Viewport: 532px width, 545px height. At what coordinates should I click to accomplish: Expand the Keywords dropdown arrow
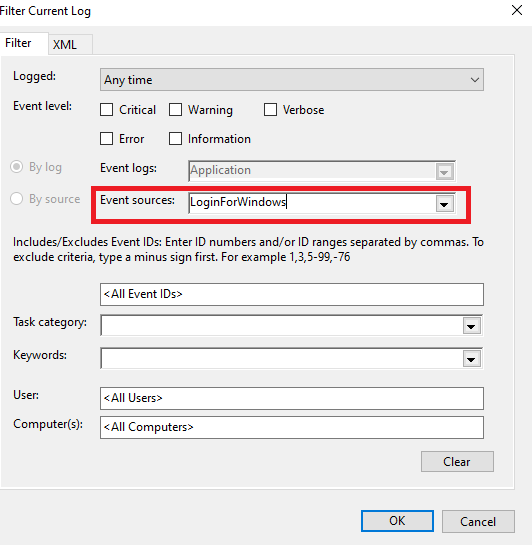(x=471, y=359)
